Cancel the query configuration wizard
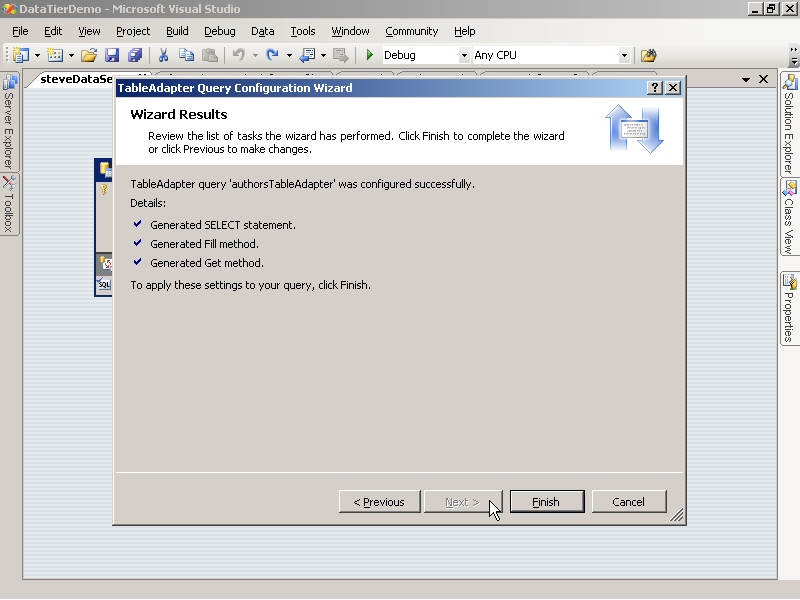The height and width of the screenshot is (600, 800). coord(629,502)
